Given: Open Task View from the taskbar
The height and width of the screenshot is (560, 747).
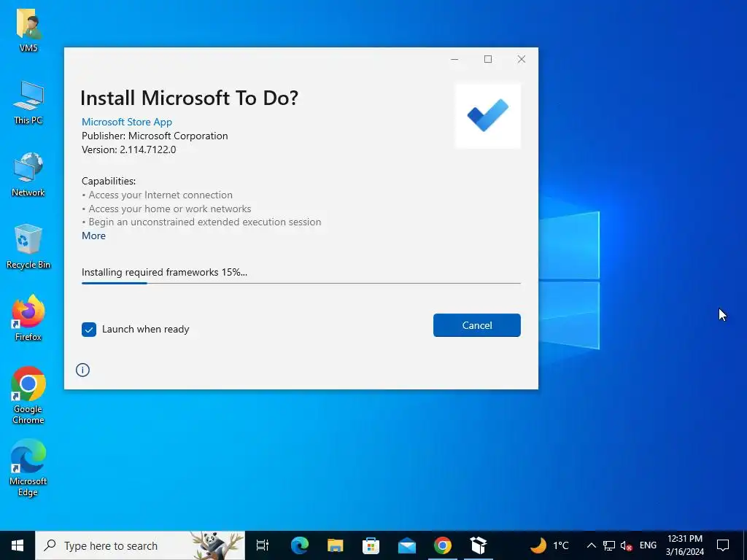Looking at the screenshot, I should pos(263,545).
